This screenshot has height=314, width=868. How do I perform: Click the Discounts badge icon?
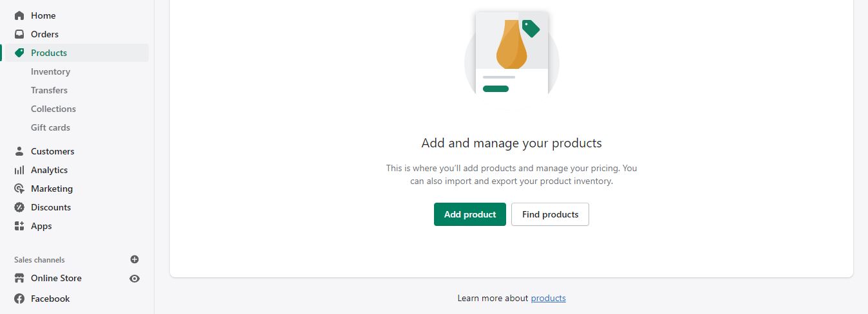pos(19,207)
